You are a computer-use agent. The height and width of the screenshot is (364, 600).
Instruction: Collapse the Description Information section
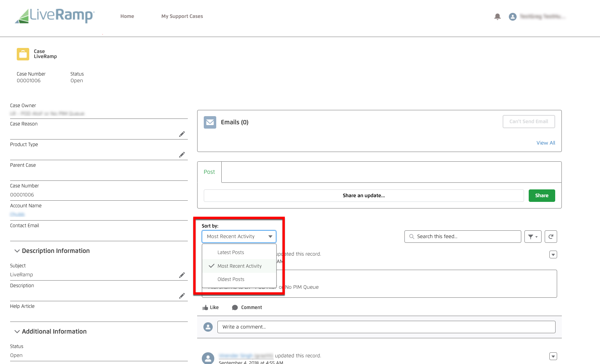[x=17, y=251]
